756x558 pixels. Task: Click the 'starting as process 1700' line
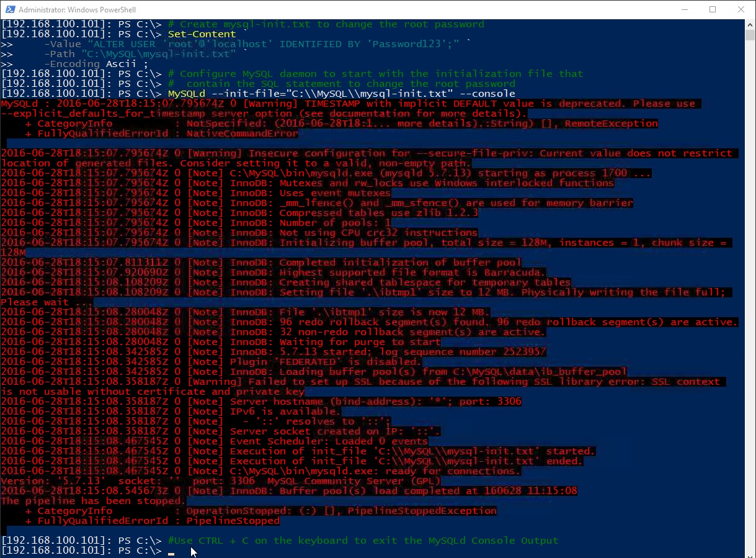click(326, 173)
